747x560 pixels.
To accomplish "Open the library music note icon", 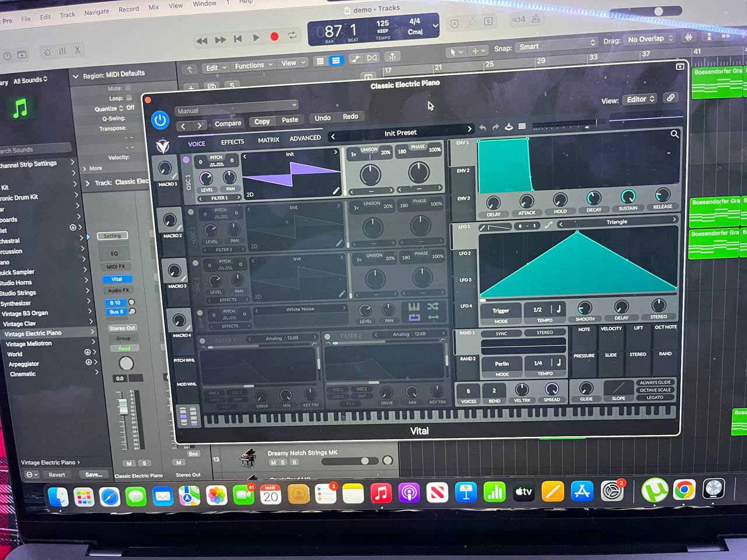I will pos(20,108).
